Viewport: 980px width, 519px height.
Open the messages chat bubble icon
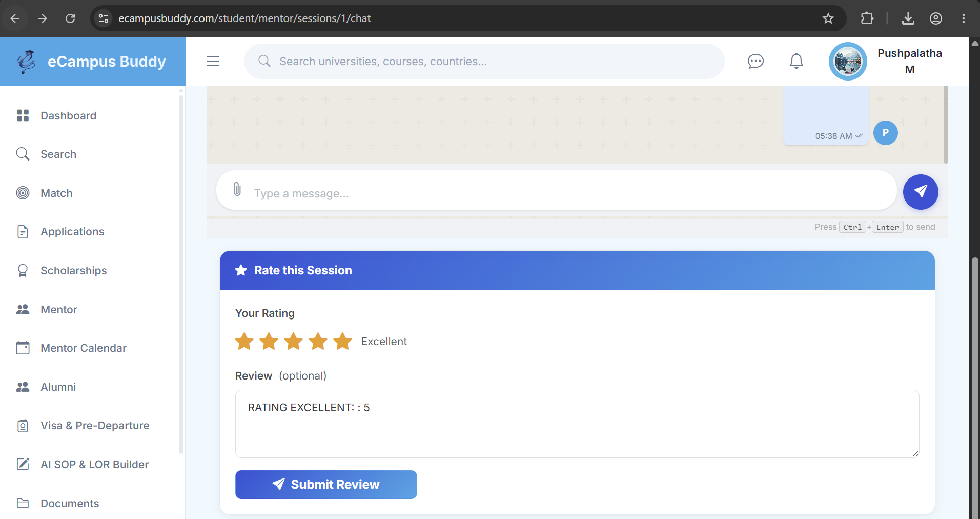(x=756, y=61)
